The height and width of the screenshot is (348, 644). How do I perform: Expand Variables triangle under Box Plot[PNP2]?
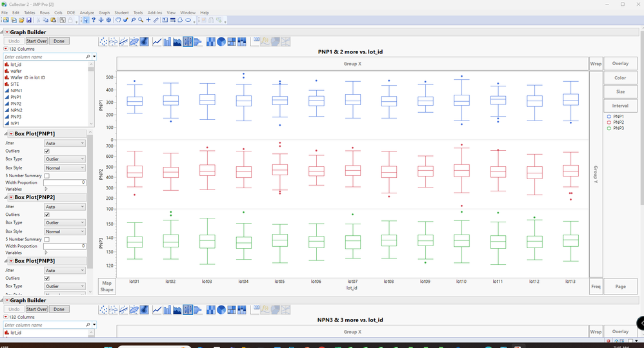[46, 253]
